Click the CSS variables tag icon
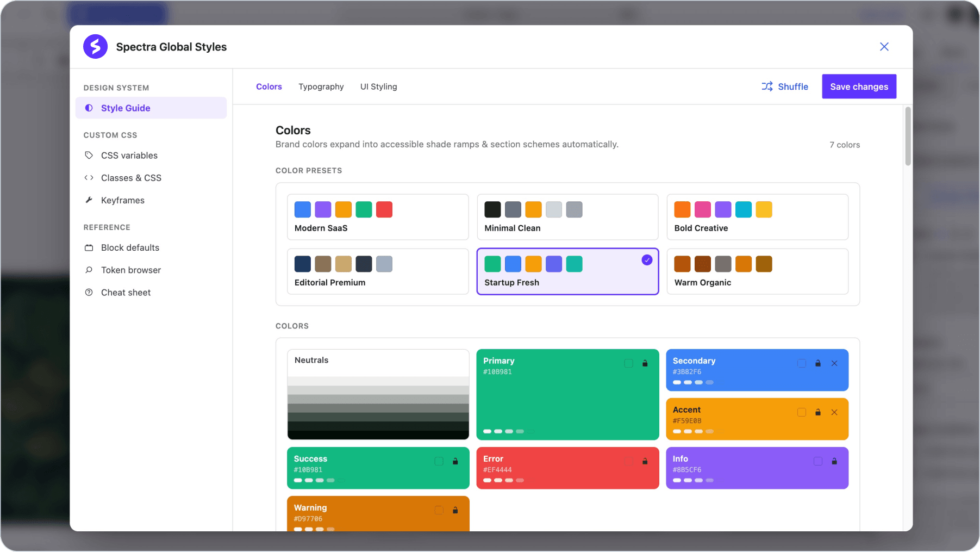The width and height of the screenshot is (980, 552). click(x=89, y=156)
